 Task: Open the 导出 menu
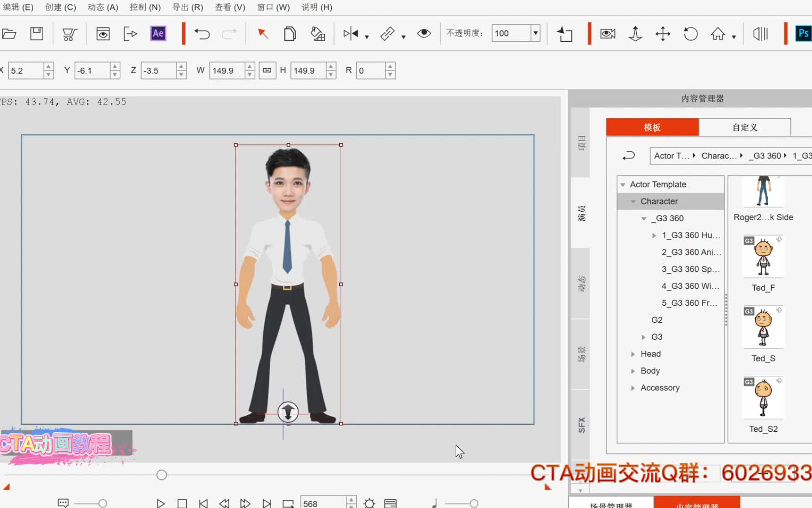(x=187, y=7)
